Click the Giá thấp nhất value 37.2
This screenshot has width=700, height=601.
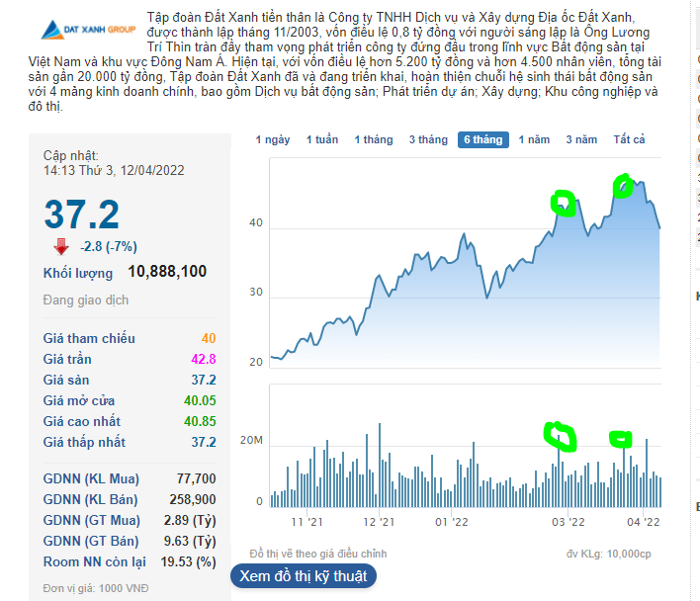pyautogui.click(x=204, y=442)
